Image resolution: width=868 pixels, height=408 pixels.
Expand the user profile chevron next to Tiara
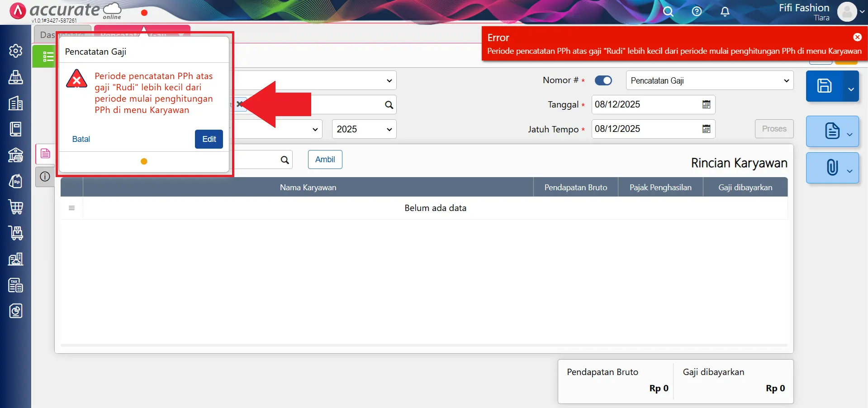point(862,12)
